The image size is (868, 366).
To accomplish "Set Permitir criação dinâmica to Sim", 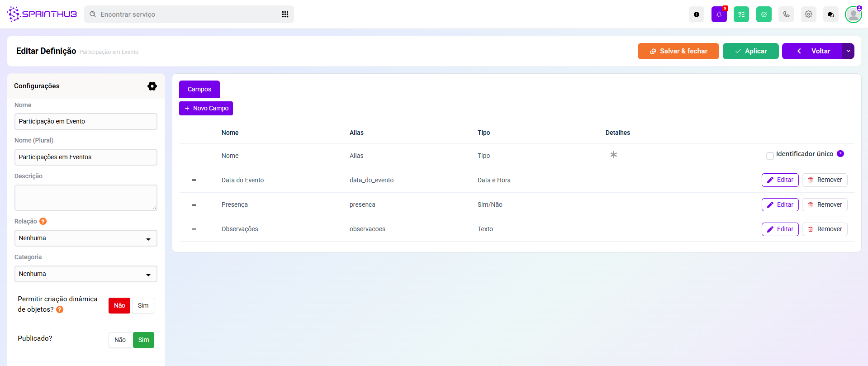I will click(143, 305).
